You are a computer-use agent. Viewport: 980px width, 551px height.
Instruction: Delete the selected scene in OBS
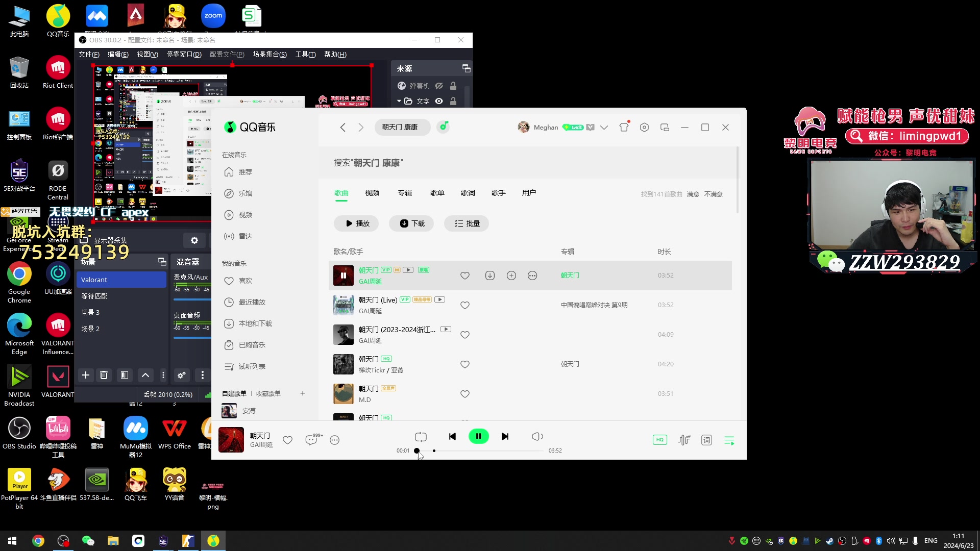click(104, 375)
